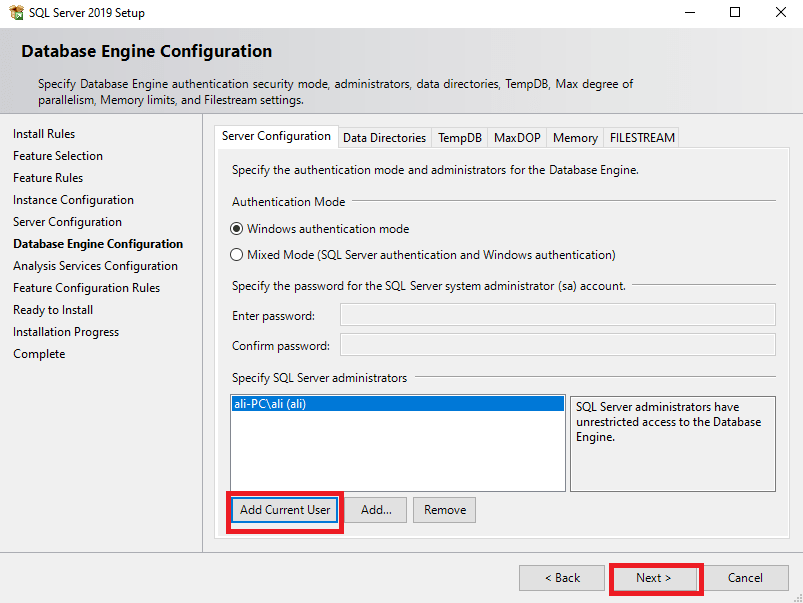Click Feature Configuration Rules sidebar step
Screen dimensions: 803x603
(x=87, y=288)
